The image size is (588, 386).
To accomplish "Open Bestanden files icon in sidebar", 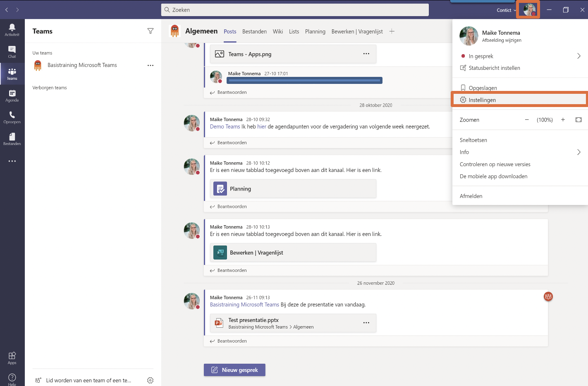I will pos(12,139).
